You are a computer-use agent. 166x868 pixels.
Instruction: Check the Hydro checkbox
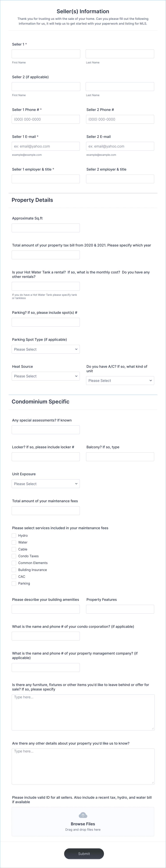point(14,535)
